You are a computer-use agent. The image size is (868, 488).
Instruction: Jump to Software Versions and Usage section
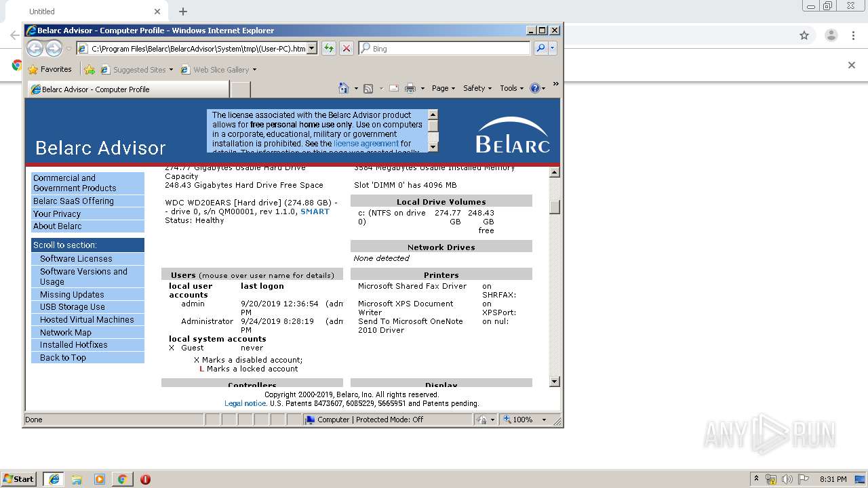point(87,277)
